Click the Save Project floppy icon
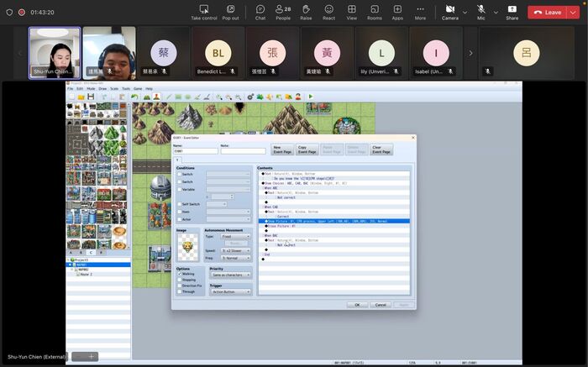588x367 pixels. (91, 97)
